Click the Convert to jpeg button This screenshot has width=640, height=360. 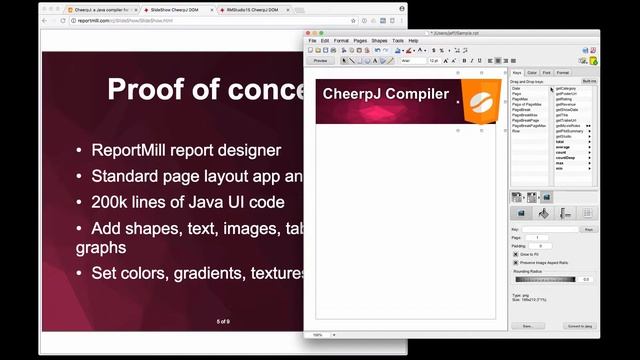580,326
